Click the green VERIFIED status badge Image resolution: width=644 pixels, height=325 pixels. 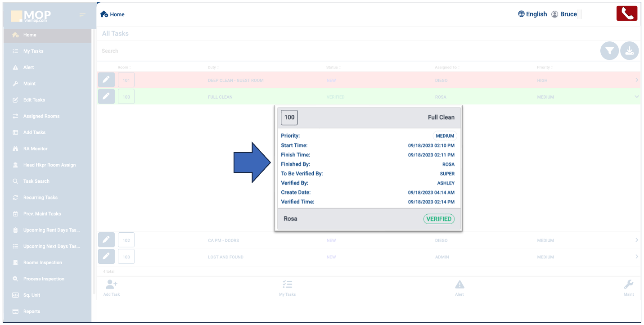(439, 219)
